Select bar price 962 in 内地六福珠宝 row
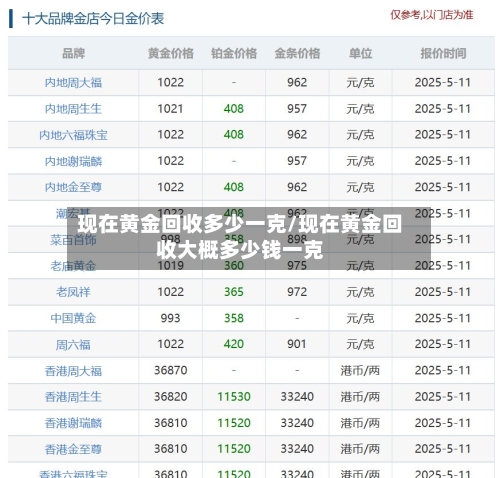Image resolution: width=500 pixels, height=478 pixels. 297,135
